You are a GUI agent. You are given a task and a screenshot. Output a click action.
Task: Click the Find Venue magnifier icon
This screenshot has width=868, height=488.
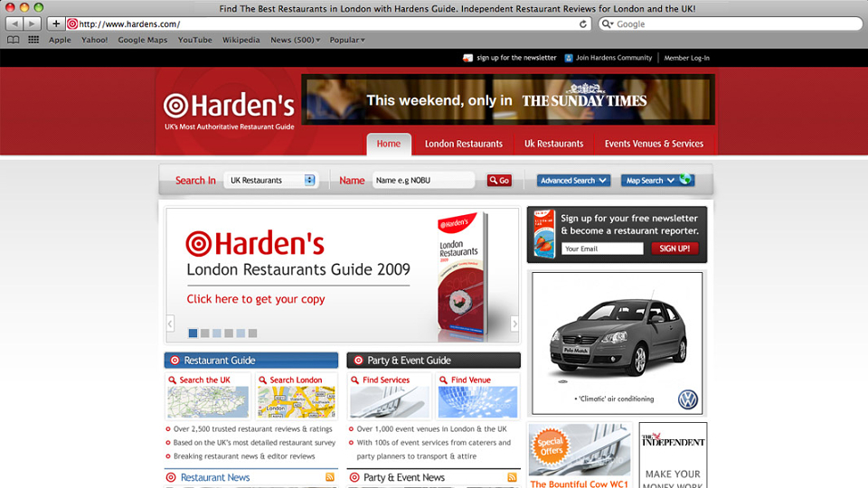(443, 380)
